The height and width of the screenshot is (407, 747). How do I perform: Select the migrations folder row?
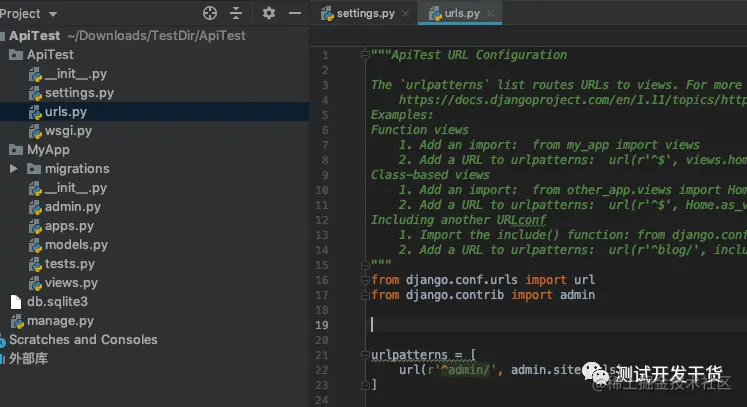[154, 169]
